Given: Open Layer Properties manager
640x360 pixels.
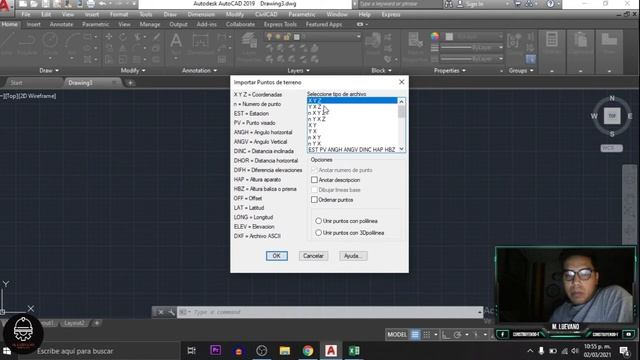Looking at the screenshot, I should tap(248, 47).
